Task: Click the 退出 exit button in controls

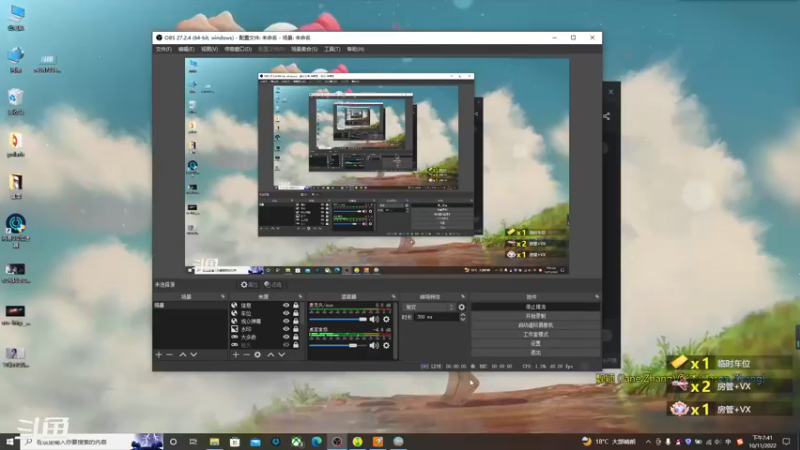Action: point(535,353)
